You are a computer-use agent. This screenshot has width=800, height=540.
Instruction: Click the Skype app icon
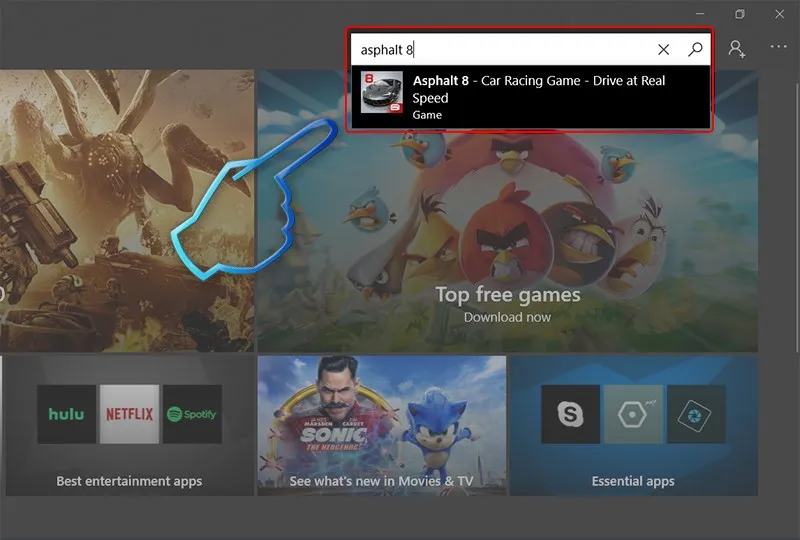click(x=570, y=414)
